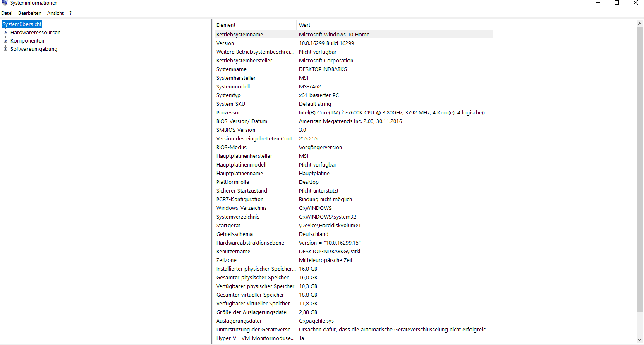Select the Hardwareressourcen tree item
The width and height of the screenshot is (644, 345).
pos(35,33)
